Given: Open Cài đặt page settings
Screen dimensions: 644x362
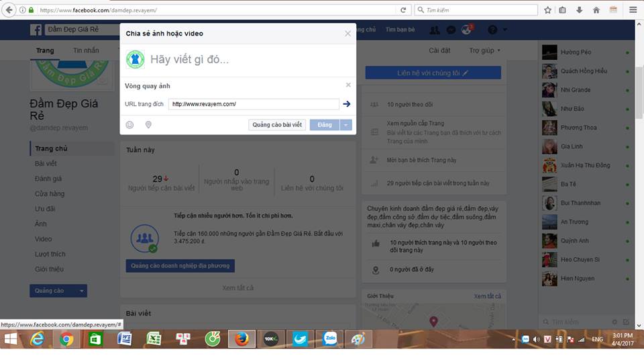Looking at the screenshot, I should tap(439, 50).
